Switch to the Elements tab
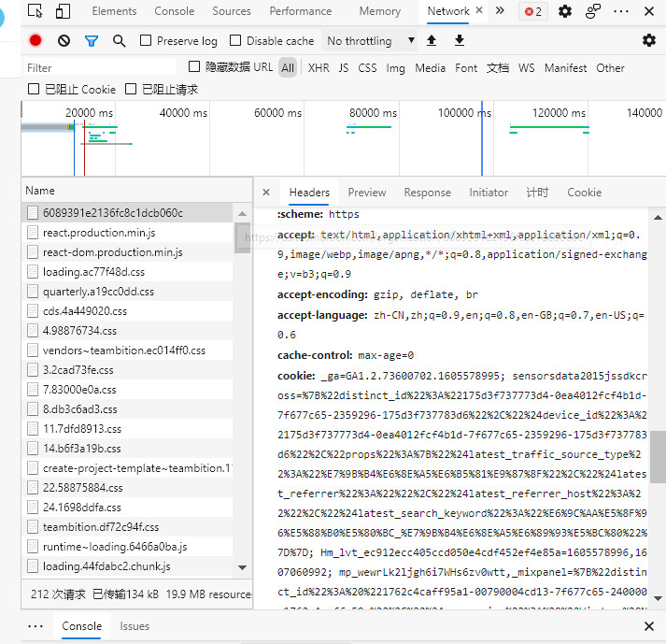Viewport: 666px width, 644px height. [x=114, y=11]
